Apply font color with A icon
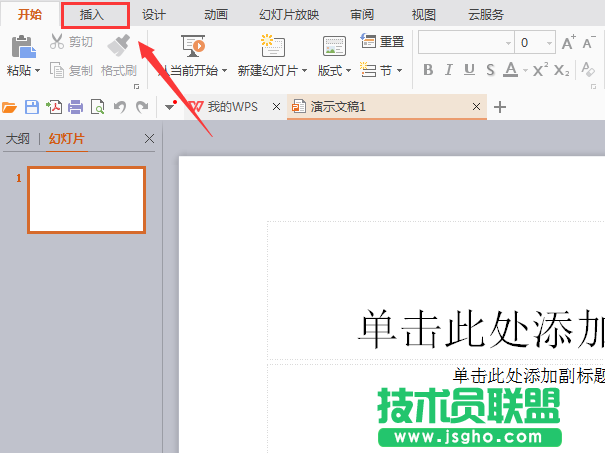This screenshot has height=453, width=605. tap(511, 70)
